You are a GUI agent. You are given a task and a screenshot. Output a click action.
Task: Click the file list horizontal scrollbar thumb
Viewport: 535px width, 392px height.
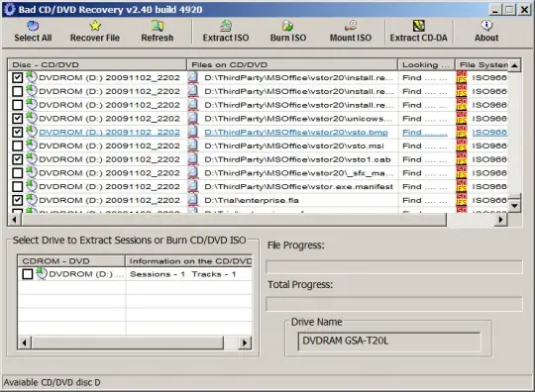click(234, 220)
